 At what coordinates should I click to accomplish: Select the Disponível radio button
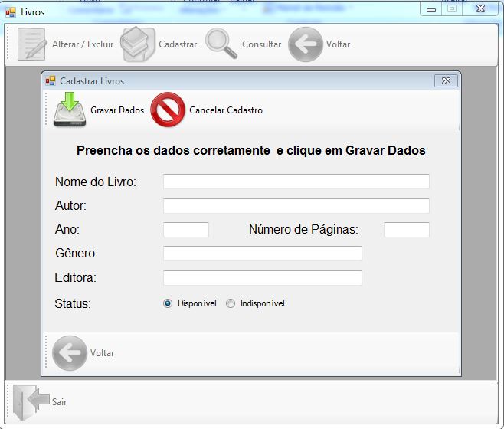(x=168, y=303)
